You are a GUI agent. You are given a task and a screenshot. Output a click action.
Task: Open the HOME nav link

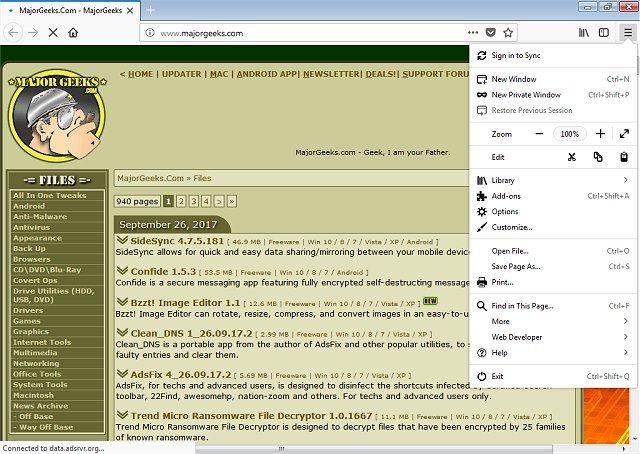pos(140,74)
